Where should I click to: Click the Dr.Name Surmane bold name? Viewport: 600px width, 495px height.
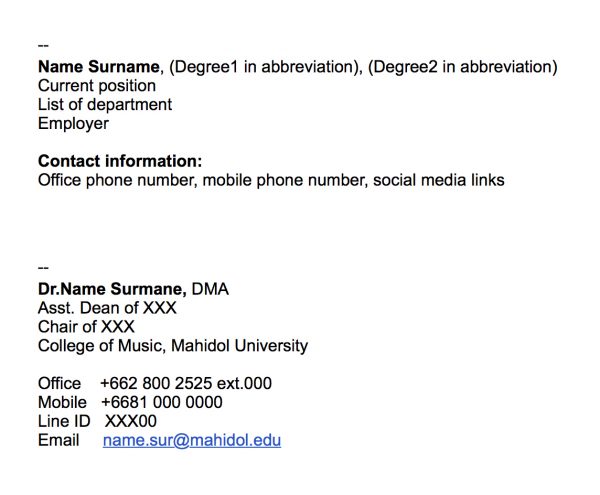[112, 289]
